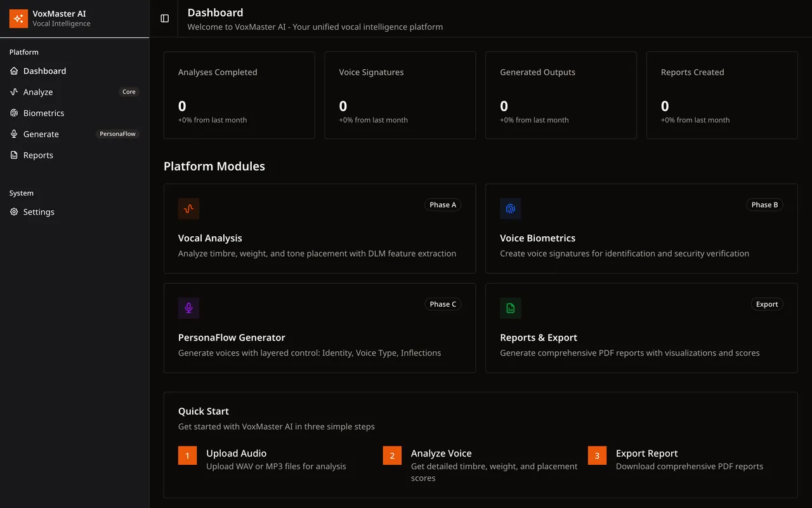Open the Dashboard menu item
This screenshot has height=508, width=812.
tap(74, 71)
